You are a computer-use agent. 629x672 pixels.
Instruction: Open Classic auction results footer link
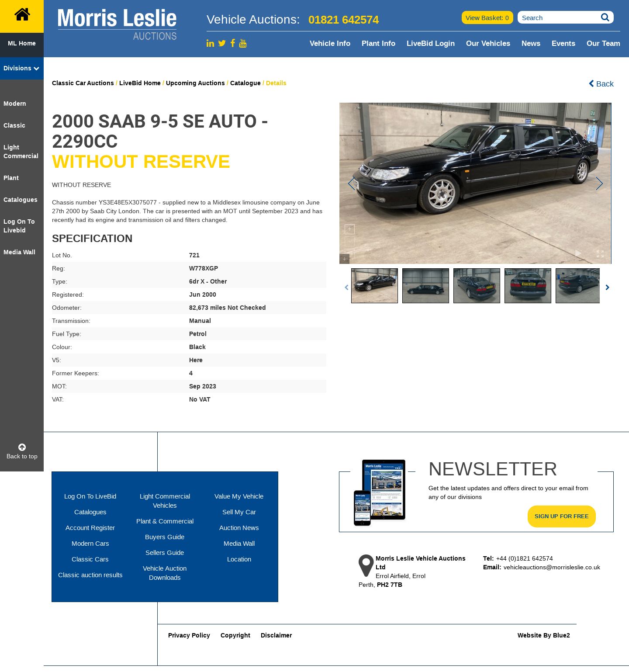point(90,575)
